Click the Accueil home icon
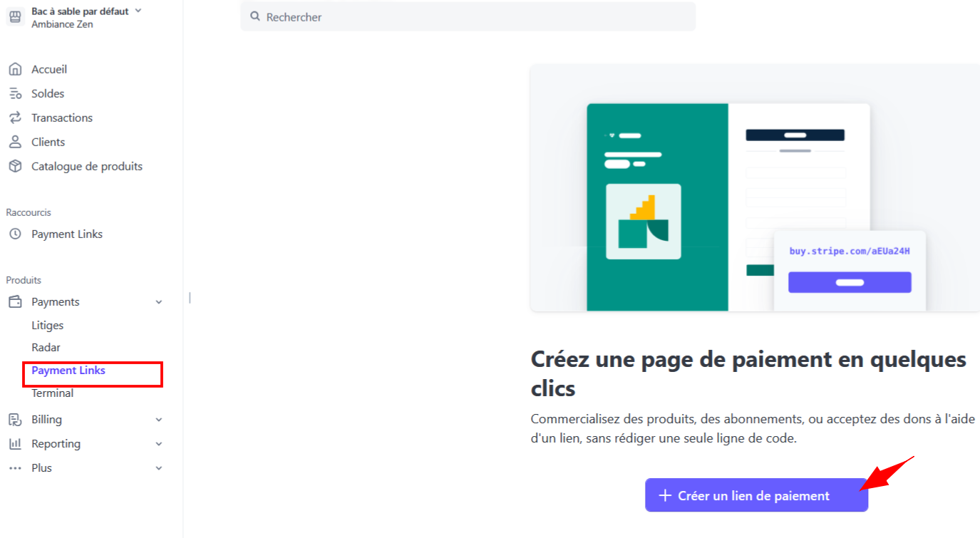Screen dimensions: 980x538 (15, 70)
